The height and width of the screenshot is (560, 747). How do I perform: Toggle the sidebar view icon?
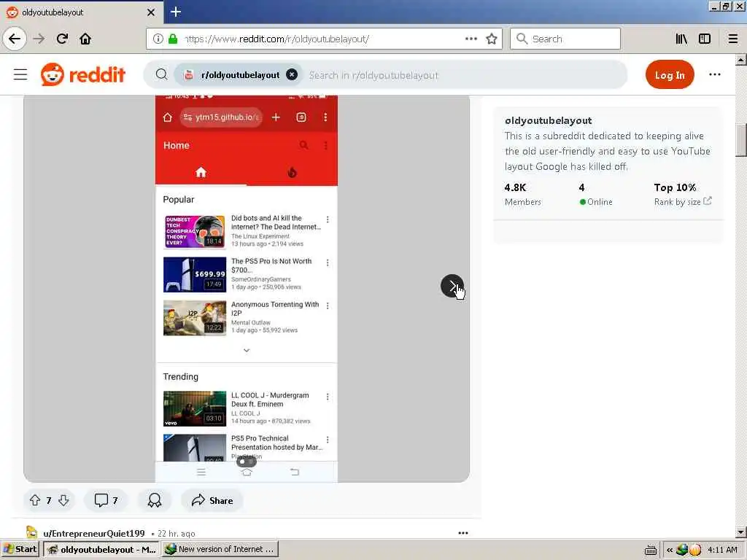coord(705,39)
